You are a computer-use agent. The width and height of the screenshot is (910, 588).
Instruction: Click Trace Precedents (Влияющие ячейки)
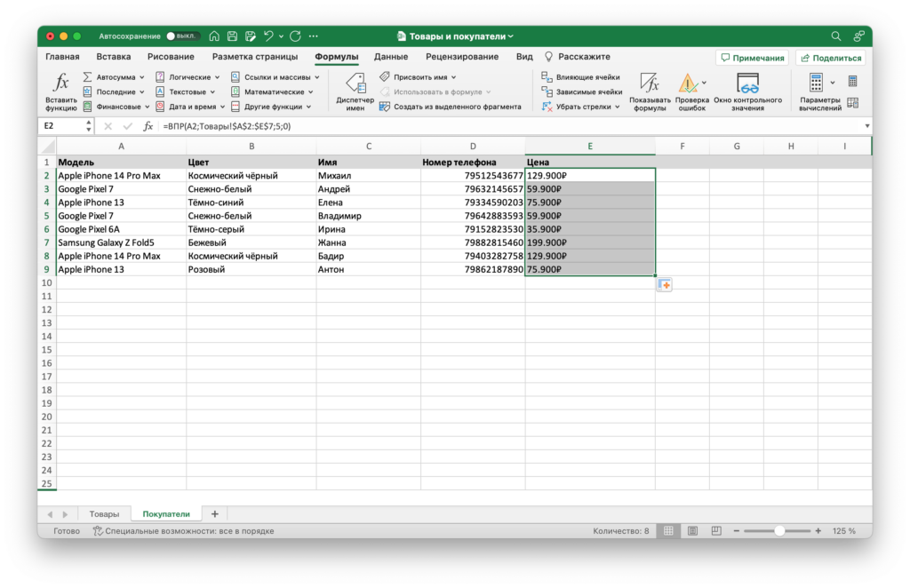[580, 76]
